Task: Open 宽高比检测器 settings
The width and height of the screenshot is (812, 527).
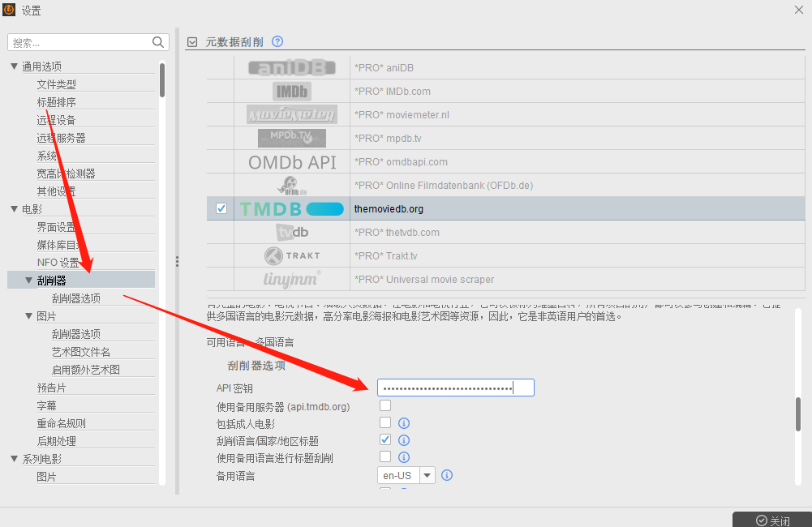Action: pyautogui.click(x=66, y=174)
